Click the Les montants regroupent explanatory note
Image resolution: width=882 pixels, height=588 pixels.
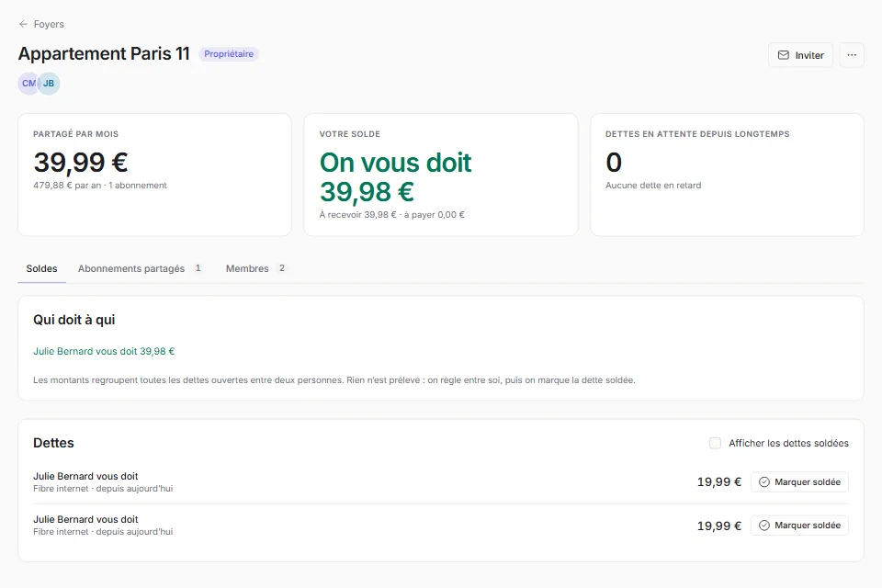tap(334, 379)
